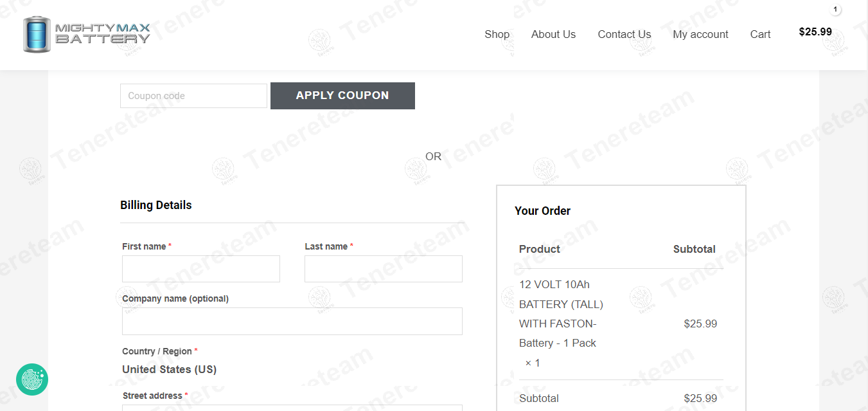Viewport: 868px width, 411px height.
Task: Navigate to Contact Us
Action: click(624, 35)
